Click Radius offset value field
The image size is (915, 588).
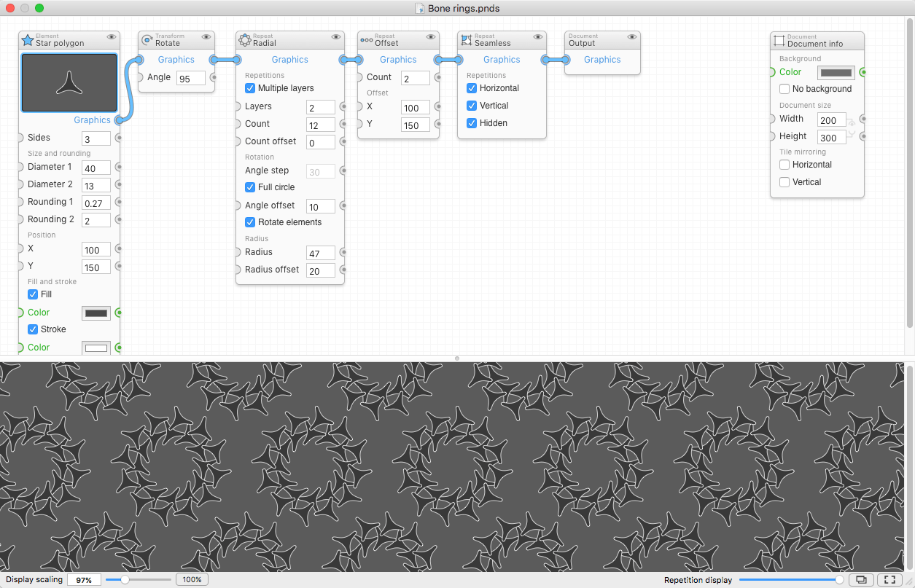click(x=321, y=270)
